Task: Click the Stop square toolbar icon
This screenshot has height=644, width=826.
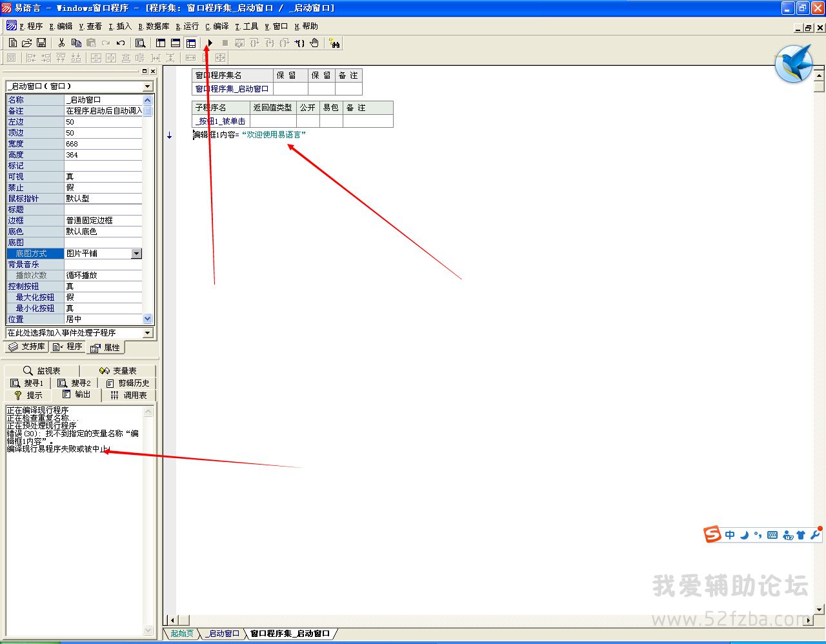Action: (225, 43)
